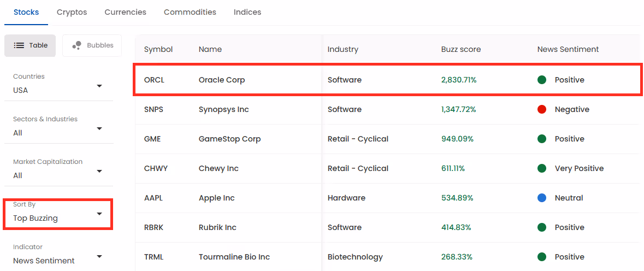Click green sentiment dot in GameStop row
Viewport: 644px width, 271px height.
(x=542, y=139)
